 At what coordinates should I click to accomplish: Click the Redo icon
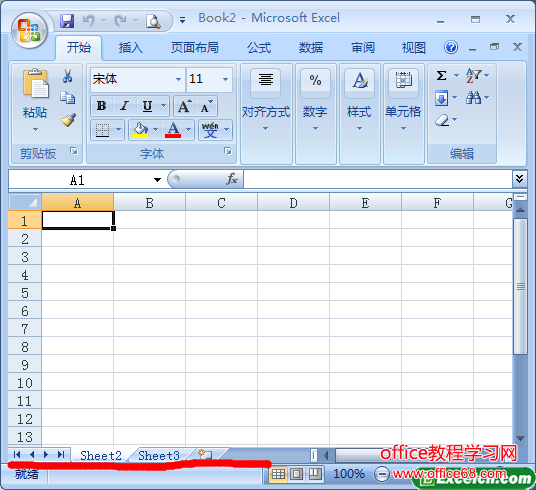[x=120, y=21]
